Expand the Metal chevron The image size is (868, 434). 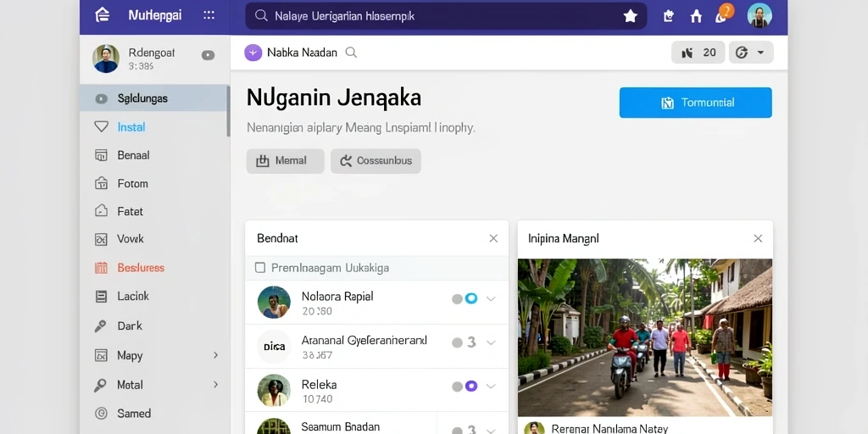pos(216,385)
